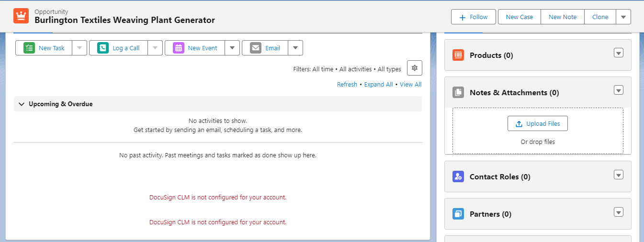This screenshot has height=242, width=644.
Task: Click New Task label button
Action: point(44,48)
